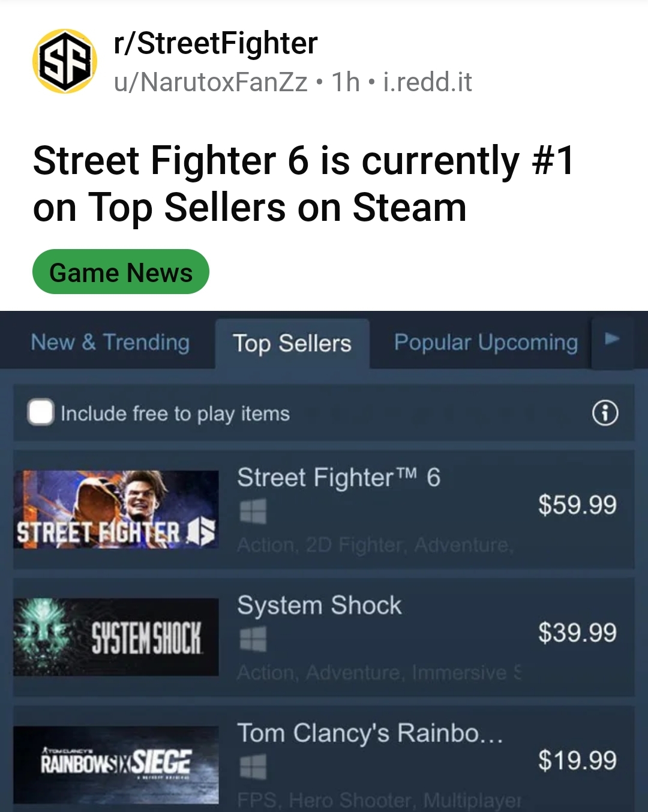Viewport: 648px width, 812px height.
Task: Open the post title about Street Fighter 6
Action: click(304, 184)
